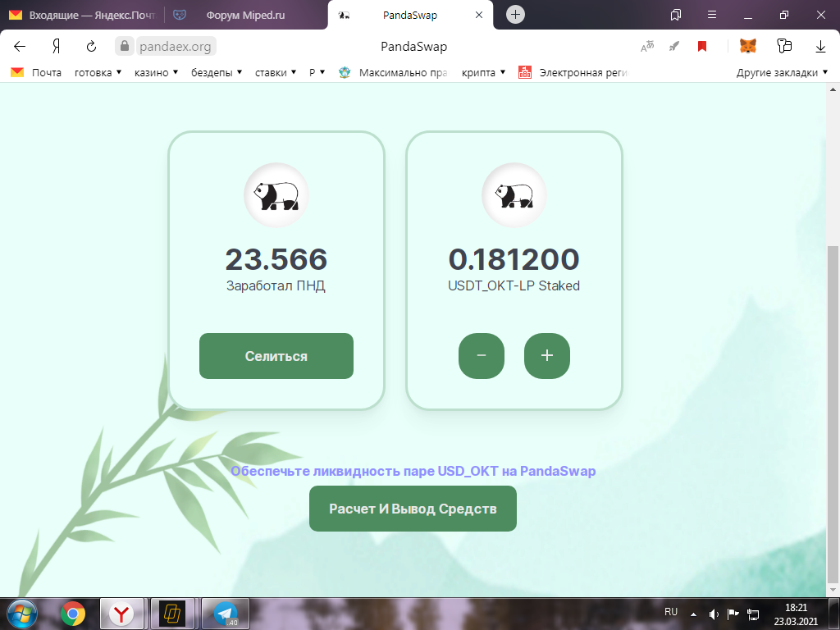Click the minus unstake button
840x630 pixels.
481,356
